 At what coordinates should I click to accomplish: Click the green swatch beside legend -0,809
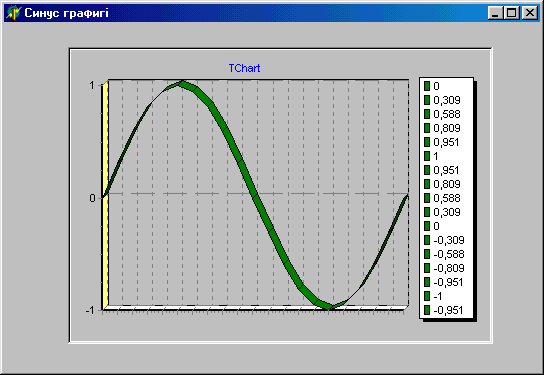click(x=427, y=268)
